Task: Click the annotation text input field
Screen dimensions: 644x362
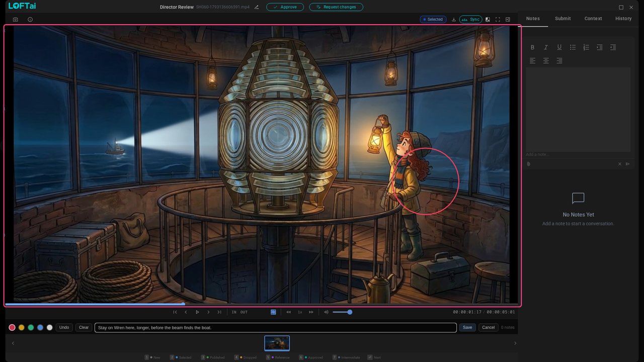Action: (x=276, y=327)
